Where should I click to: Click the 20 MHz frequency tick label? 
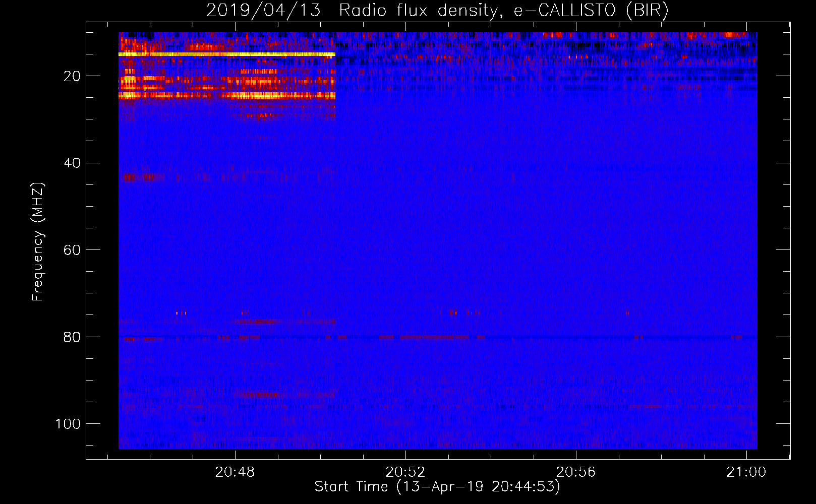point(72,76)
